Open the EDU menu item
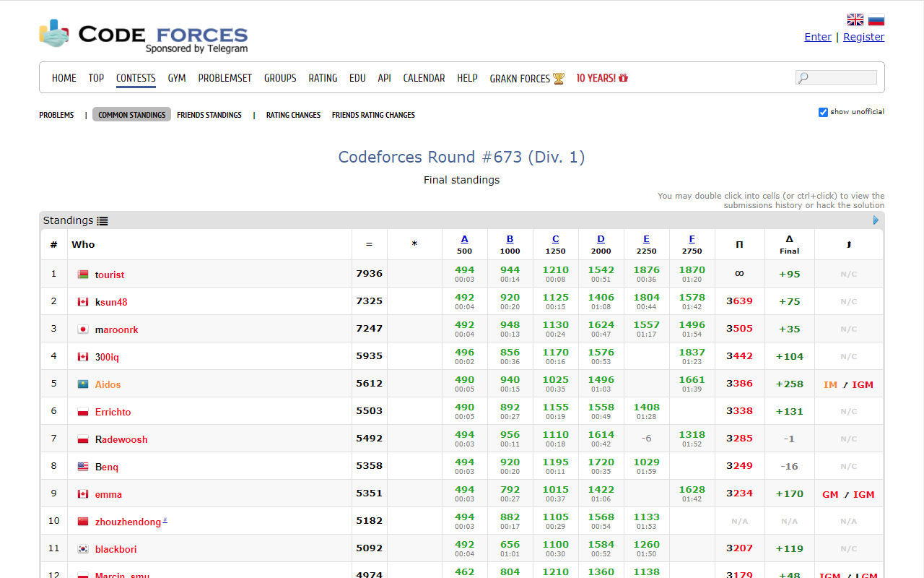The image size is (924, 578). [357, 78]
